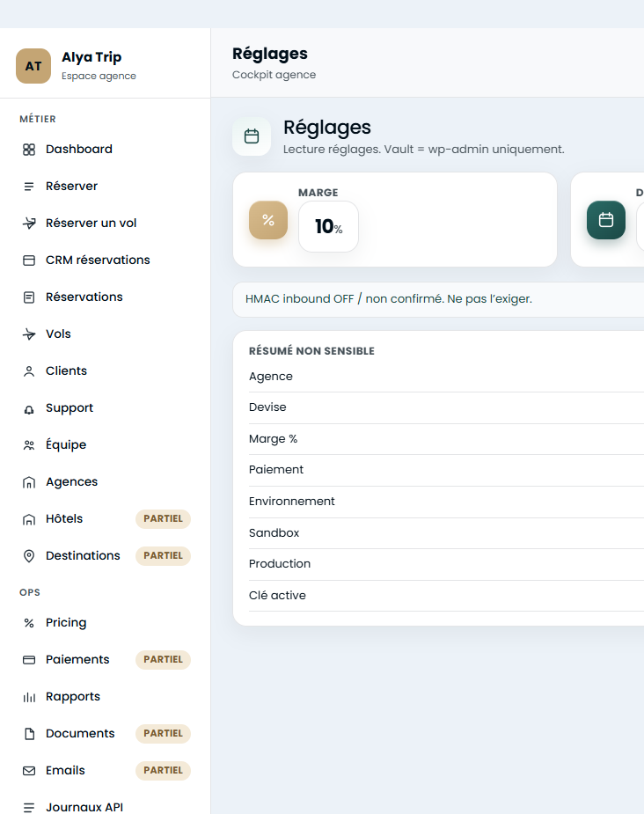The height and width of the screenshot is (814, 644).
Task: Click the Vols airplane icon
Action: [x=29, y=334]
